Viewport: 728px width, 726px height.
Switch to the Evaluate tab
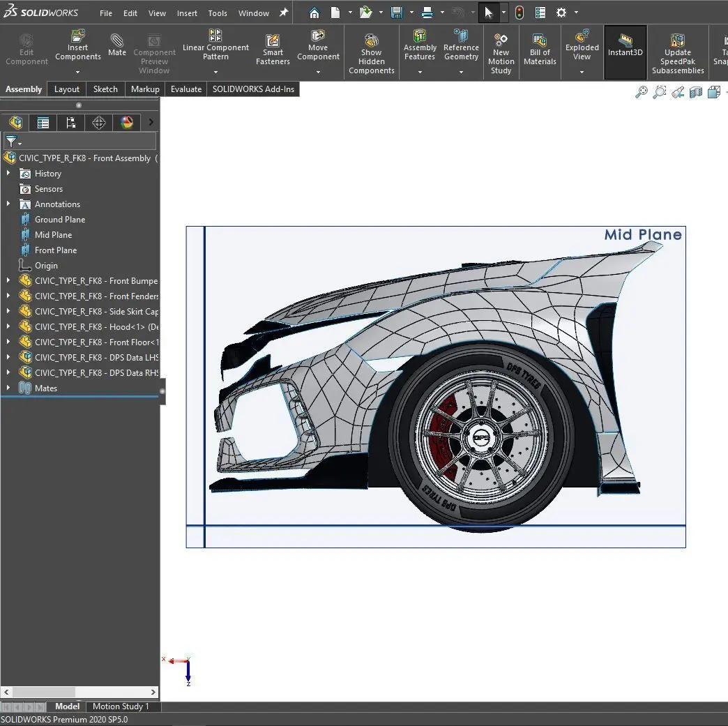(x=185, y=89)
